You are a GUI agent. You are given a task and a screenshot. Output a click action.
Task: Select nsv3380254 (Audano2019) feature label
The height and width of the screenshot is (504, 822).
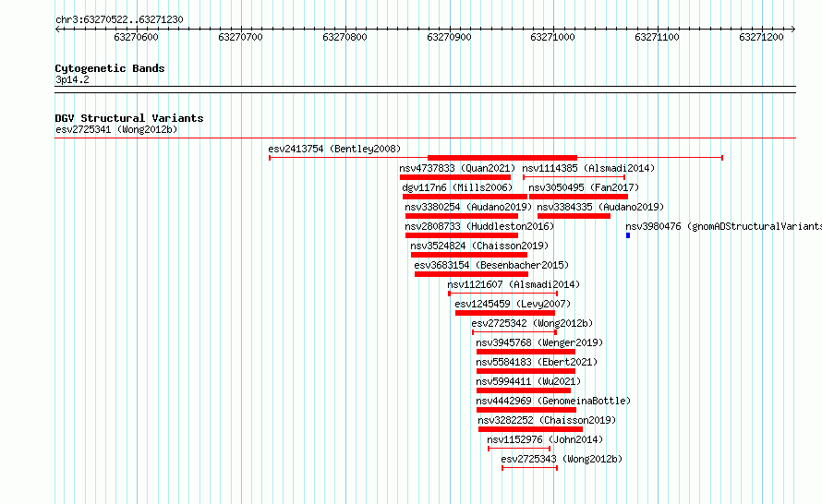(468, 207)
